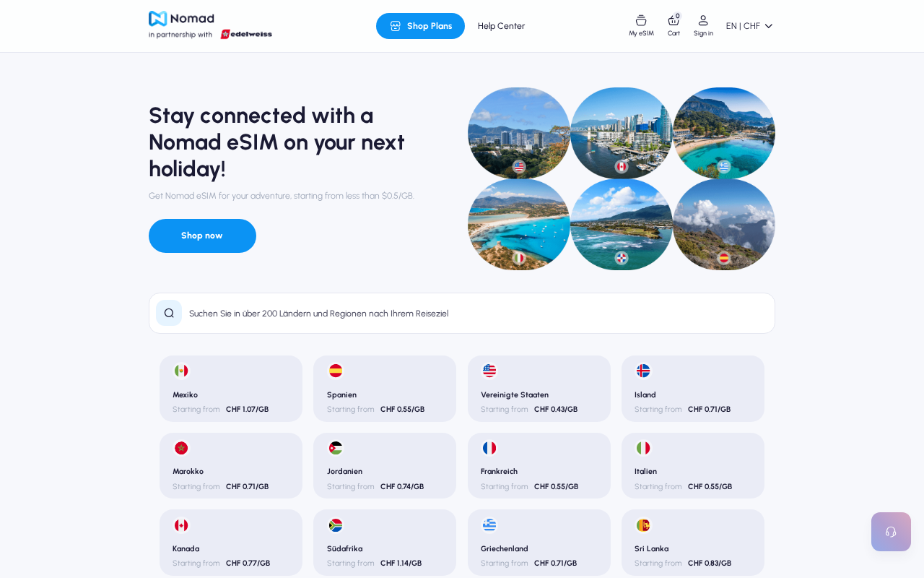
Task: Focus the destination search field
Action: (462, 313)
